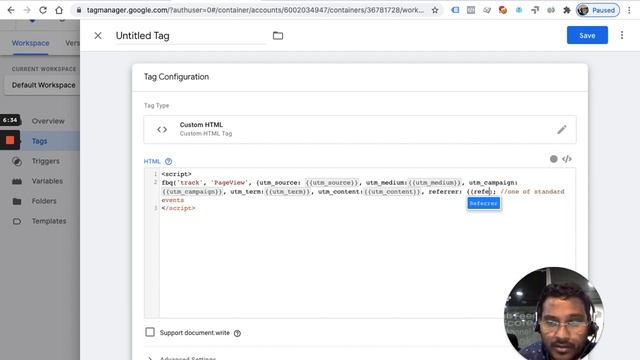The height and width of the screenshot is (360, 640).
Task: Save the tag
Action: coord(587,36)
